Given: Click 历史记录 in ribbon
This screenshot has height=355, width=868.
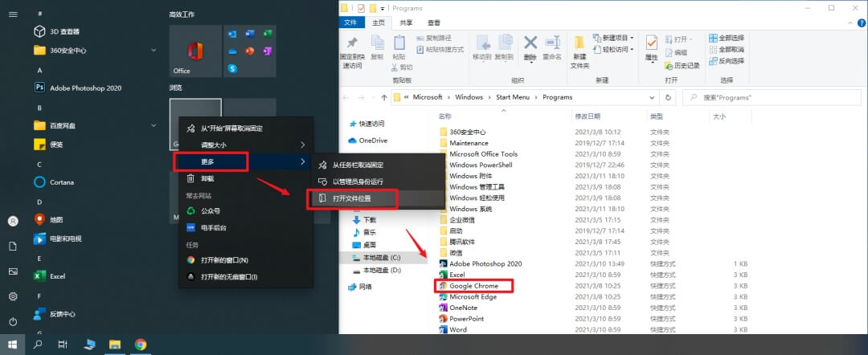Looking at the screenshot, I should (682, 65).
